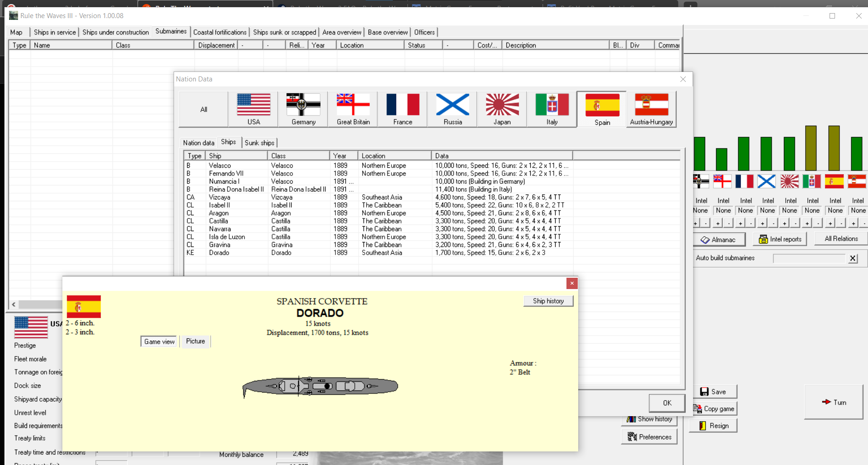Sort ship list by Location column header
The height and width of the screenshot is (465, 868).
point(395,156)
